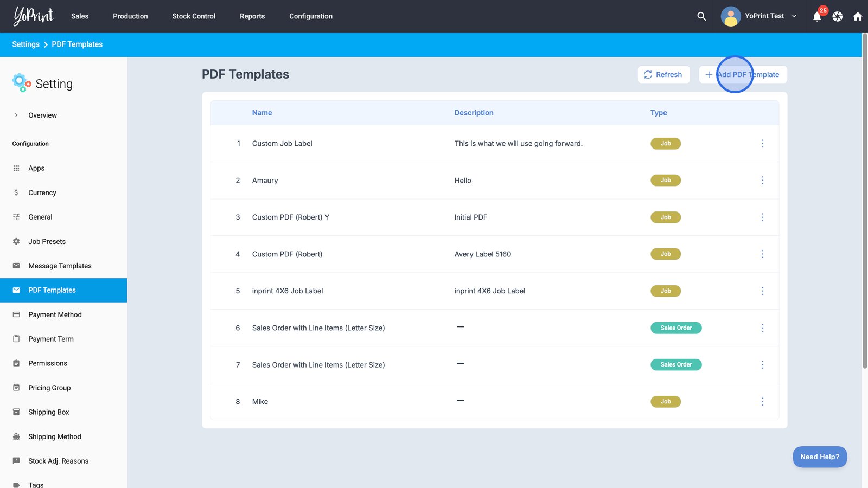Click the Sales Order type badge in row 6

click(x=676, y=328)
